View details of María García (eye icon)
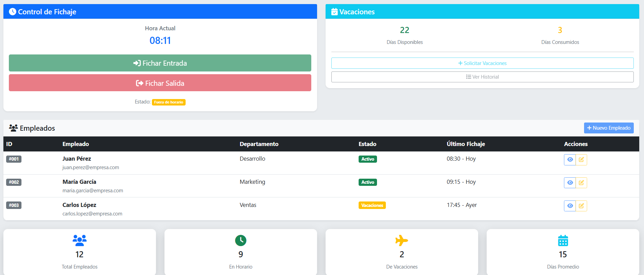 (570, 183)
